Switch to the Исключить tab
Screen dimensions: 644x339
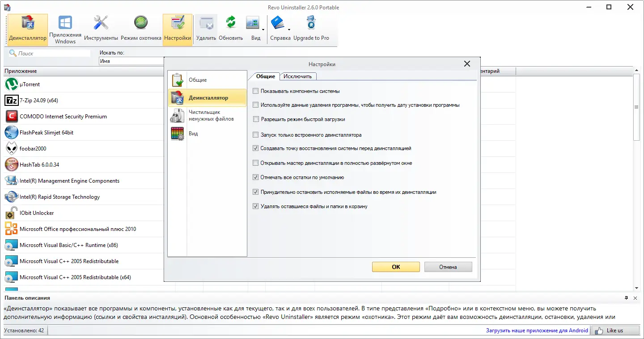[297, 76]
